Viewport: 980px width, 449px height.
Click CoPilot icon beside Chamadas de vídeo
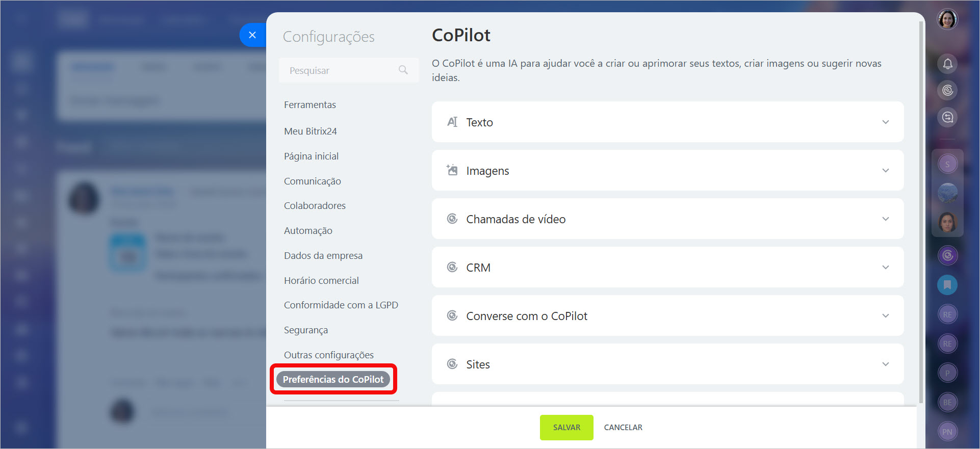pos(452,219)
